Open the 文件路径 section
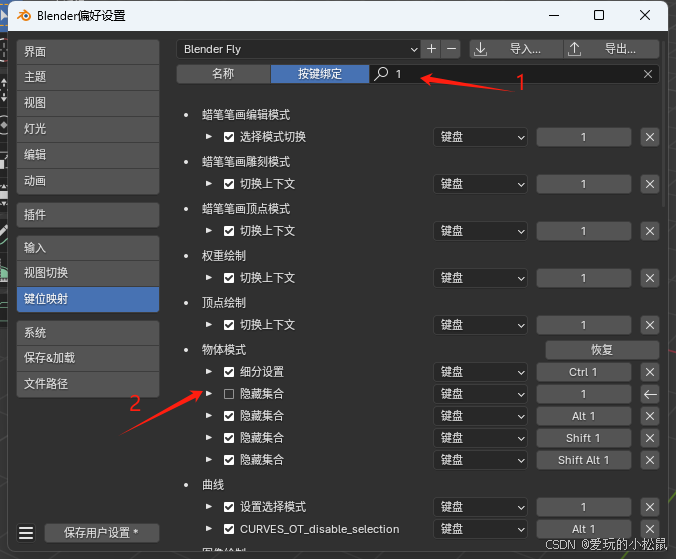Viewport: 676px width, 559px height. (88, 384)
